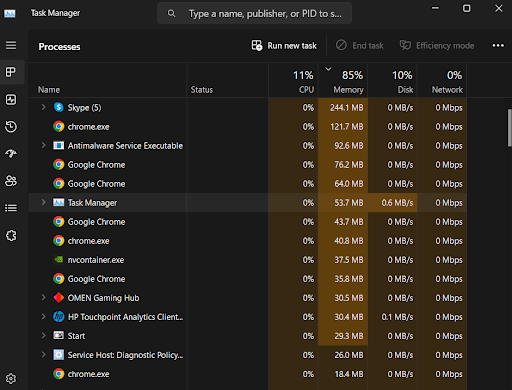Click the Antimalware Service Executable icon
The height and width of the screenshot is (390, 512).
click(59, 145)
